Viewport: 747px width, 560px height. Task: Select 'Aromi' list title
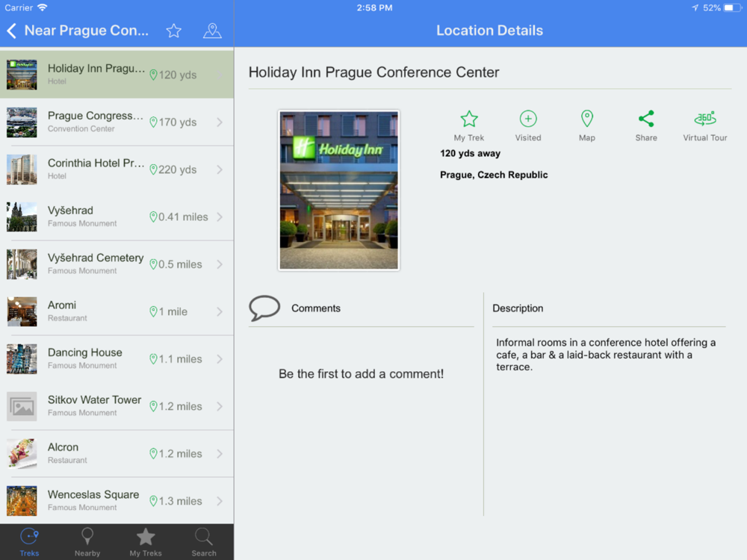[x=62, y=305]
